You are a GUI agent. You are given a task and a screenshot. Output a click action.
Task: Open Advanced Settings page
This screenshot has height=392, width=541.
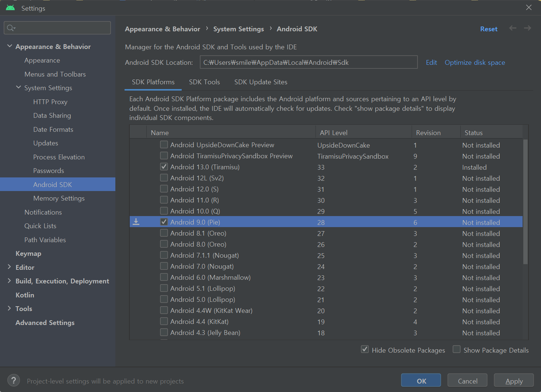(x=45, y=322)
